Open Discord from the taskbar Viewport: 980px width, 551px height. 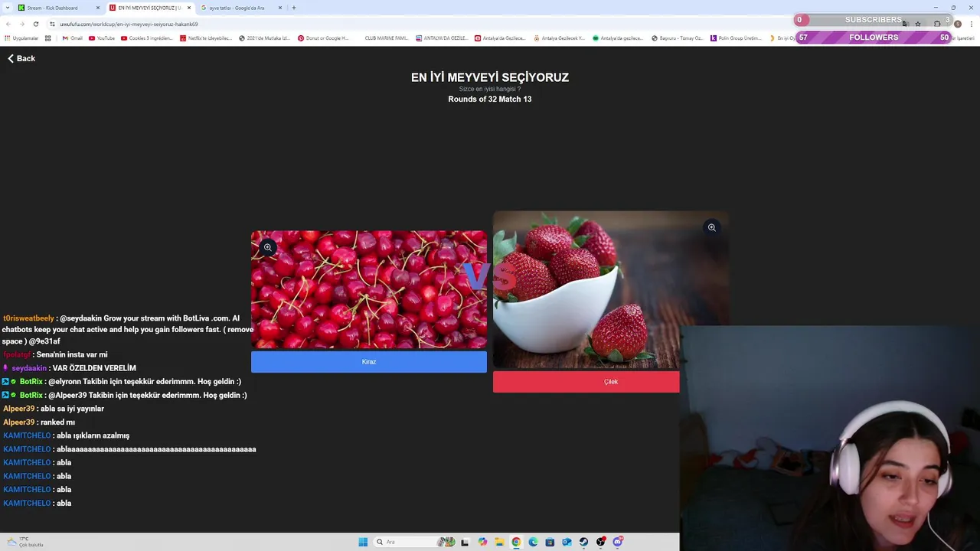pos(617,542)
